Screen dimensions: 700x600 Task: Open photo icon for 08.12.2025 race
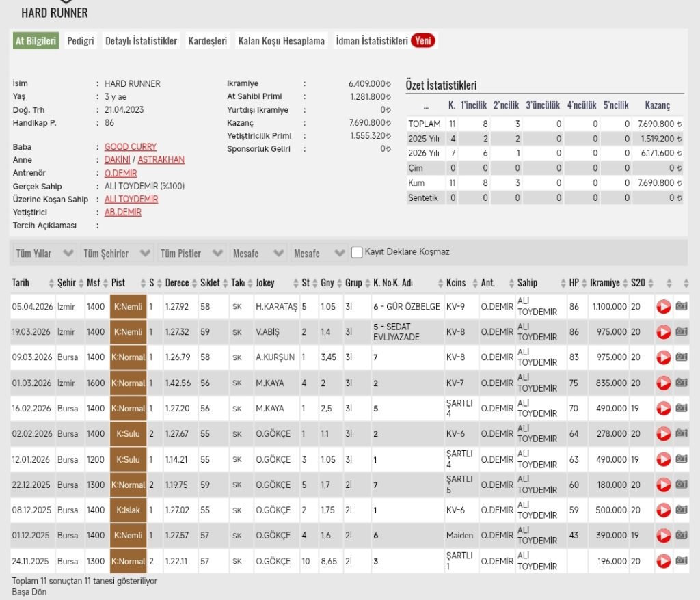coord(681,510)
